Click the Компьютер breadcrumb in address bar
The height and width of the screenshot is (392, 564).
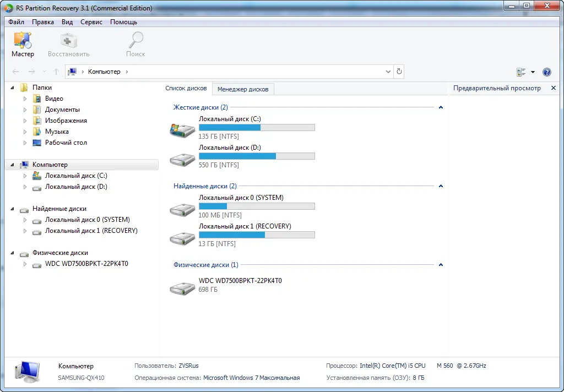(105, 72)
